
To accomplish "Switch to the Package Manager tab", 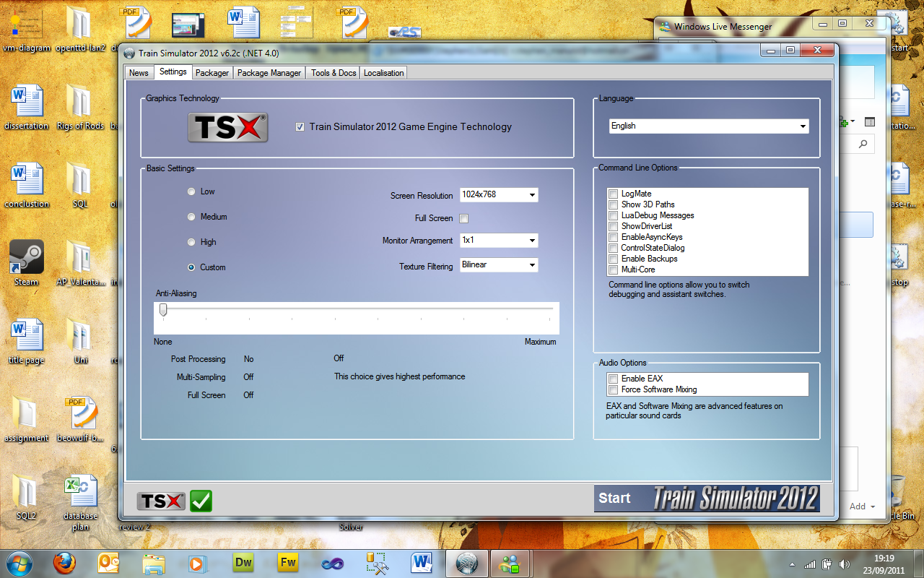I will [x=269, y=73].
